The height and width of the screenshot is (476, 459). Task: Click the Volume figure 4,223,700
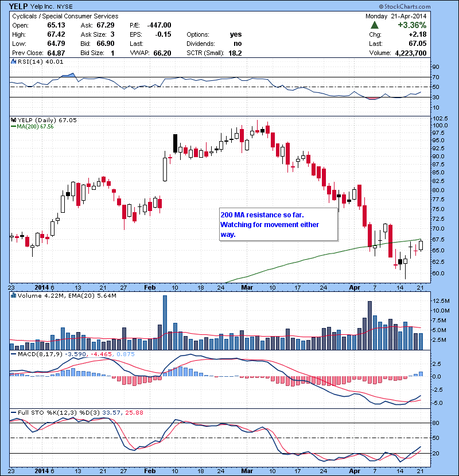point(411,53)
